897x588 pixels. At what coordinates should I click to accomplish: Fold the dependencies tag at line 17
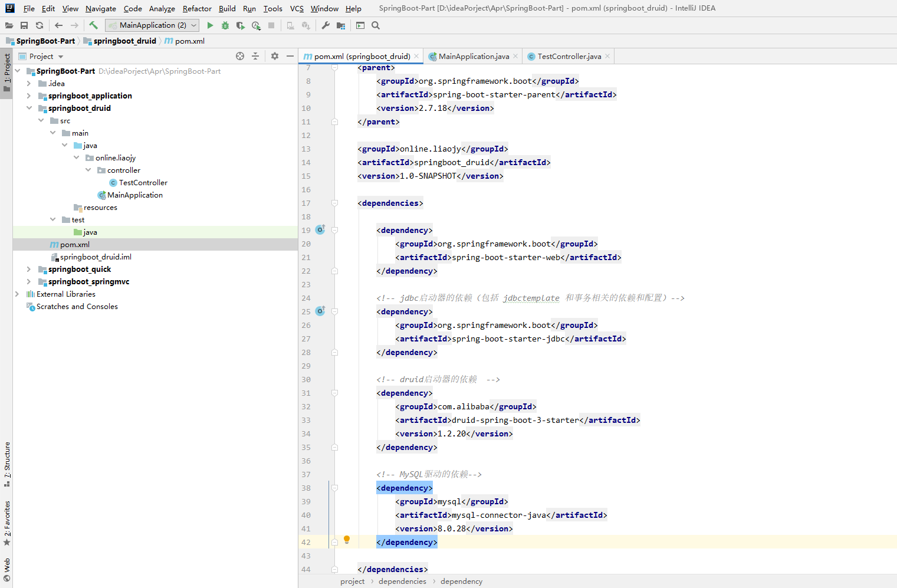(x=334, y=203)
